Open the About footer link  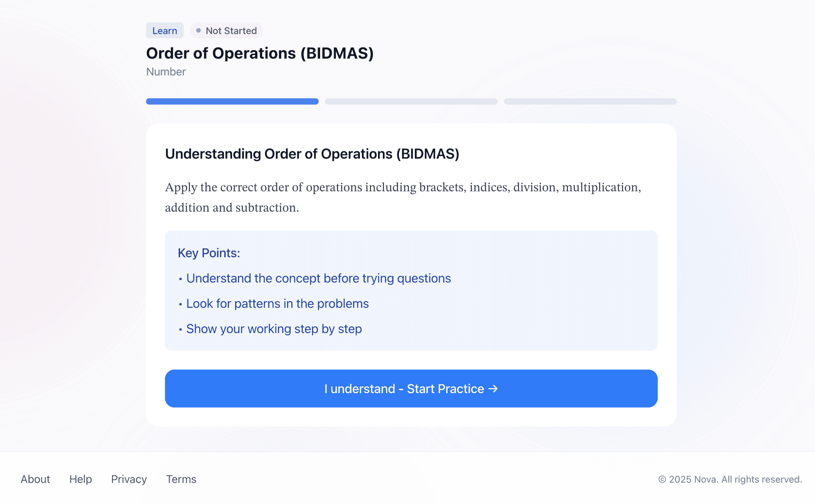[35, 479]
